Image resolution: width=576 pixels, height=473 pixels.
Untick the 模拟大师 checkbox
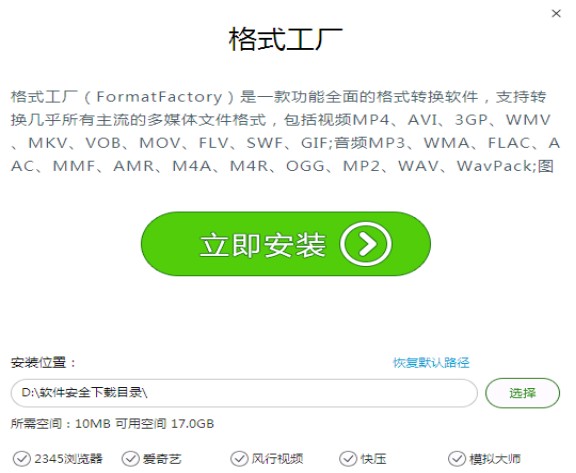457,459
